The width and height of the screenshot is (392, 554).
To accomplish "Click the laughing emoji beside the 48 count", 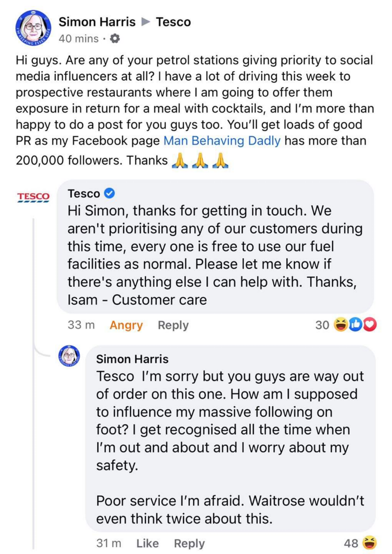I will pyautogui.click(x=370, y=543).
